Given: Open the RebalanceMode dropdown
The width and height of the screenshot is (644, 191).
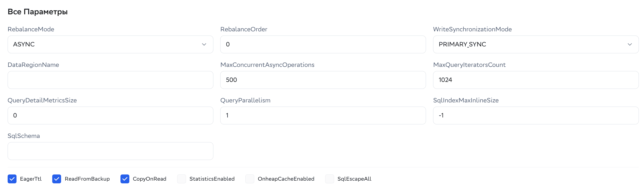Looking at the screenshot, I should tap(110, 44).
